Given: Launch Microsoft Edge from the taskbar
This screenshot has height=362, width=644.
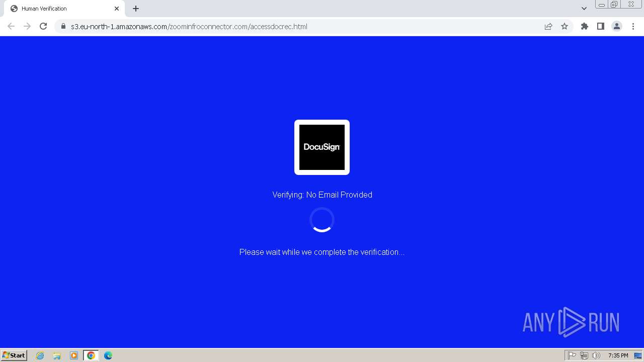Looking at the screenshot, I should click(x=108, y=355).
